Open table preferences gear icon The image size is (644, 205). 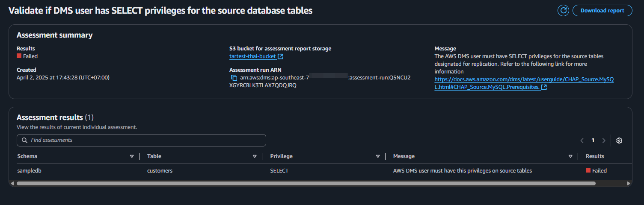click(x=619, y=141)
